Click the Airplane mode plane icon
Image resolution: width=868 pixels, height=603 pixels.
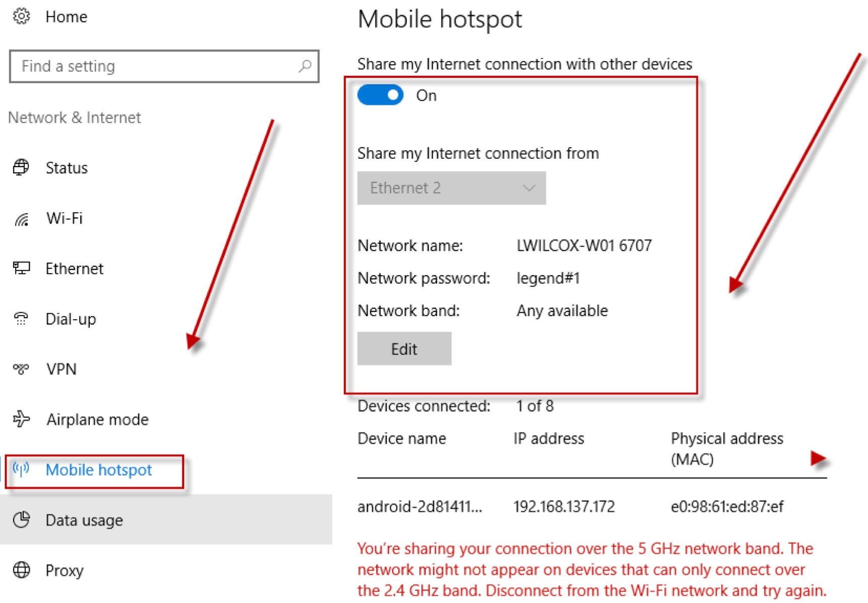(21, 419)
